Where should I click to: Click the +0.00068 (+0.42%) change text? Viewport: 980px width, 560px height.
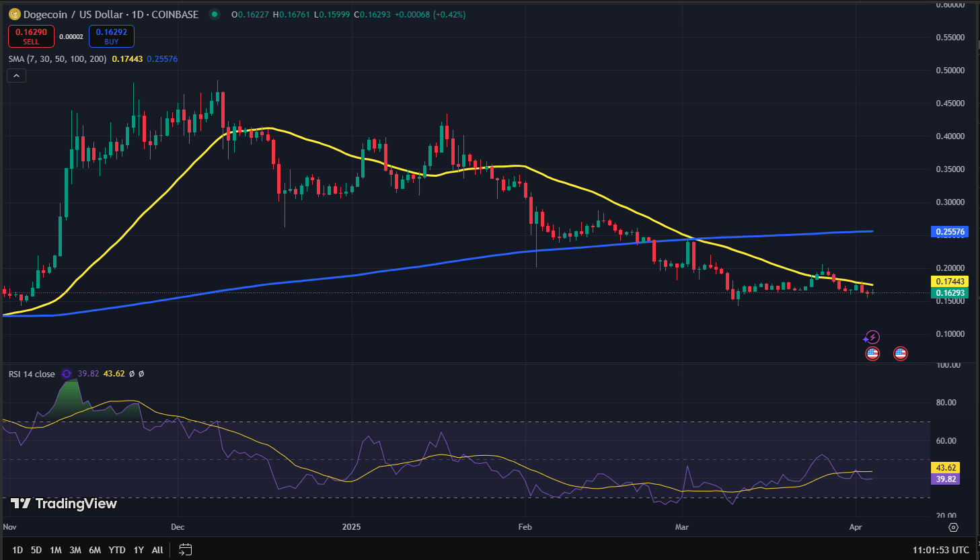[x=430, y=14]
